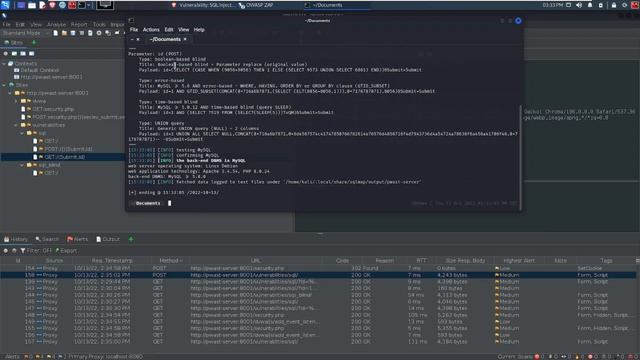Open the Kali applications menu icon

click(x=5, y=5)
